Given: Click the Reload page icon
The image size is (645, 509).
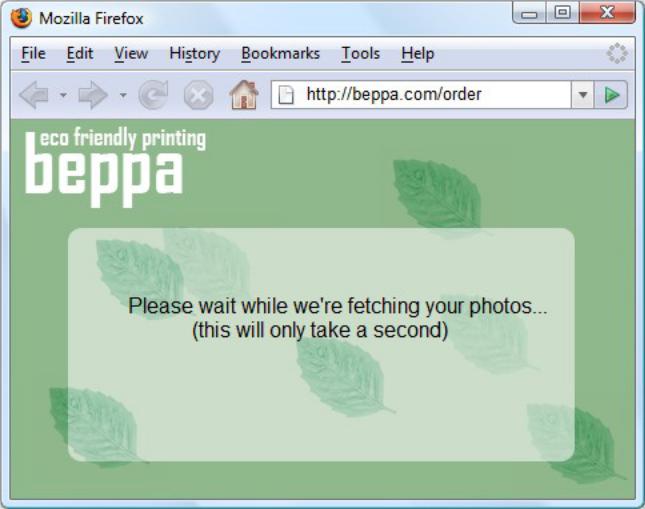Looking at the screenshot, I should pyautogui.click(x=153, y=95).
